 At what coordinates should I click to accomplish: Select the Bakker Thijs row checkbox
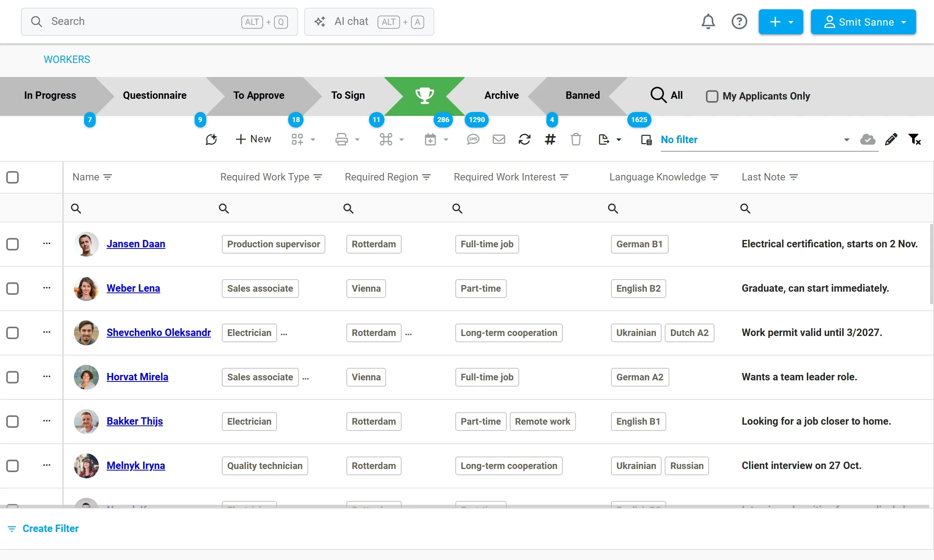(12, 422)
